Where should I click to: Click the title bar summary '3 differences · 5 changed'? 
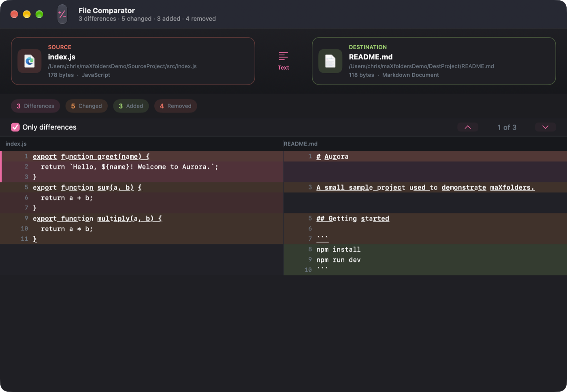click(x=147, y=19)
